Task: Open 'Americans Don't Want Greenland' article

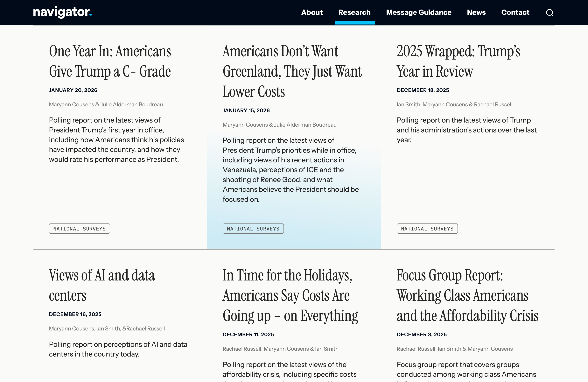Action: (292, 71)
